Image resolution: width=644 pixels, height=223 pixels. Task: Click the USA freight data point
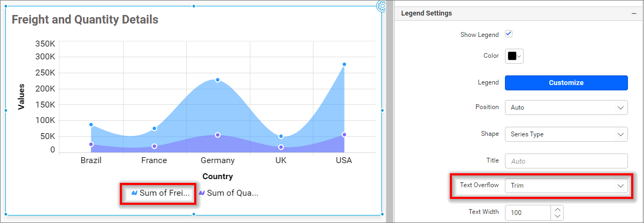pos(344,64)
